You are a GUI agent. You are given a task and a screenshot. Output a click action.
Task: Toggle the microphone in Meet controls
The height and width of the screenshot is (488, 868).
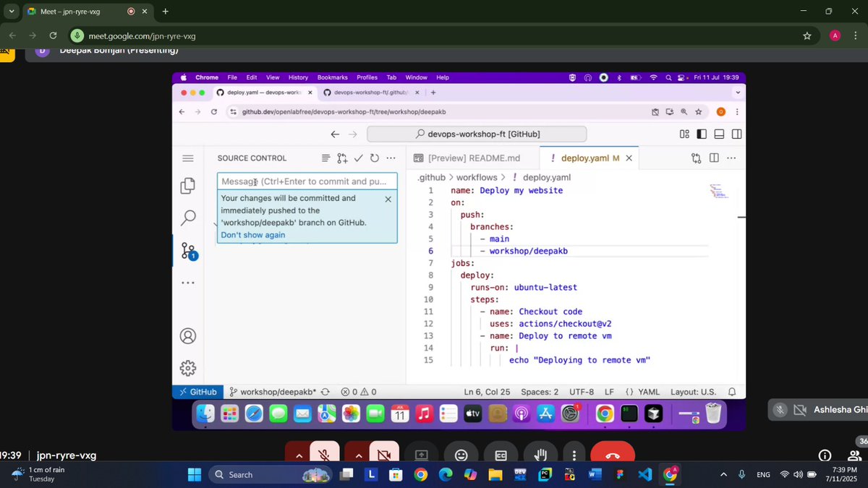coord(325,455)
